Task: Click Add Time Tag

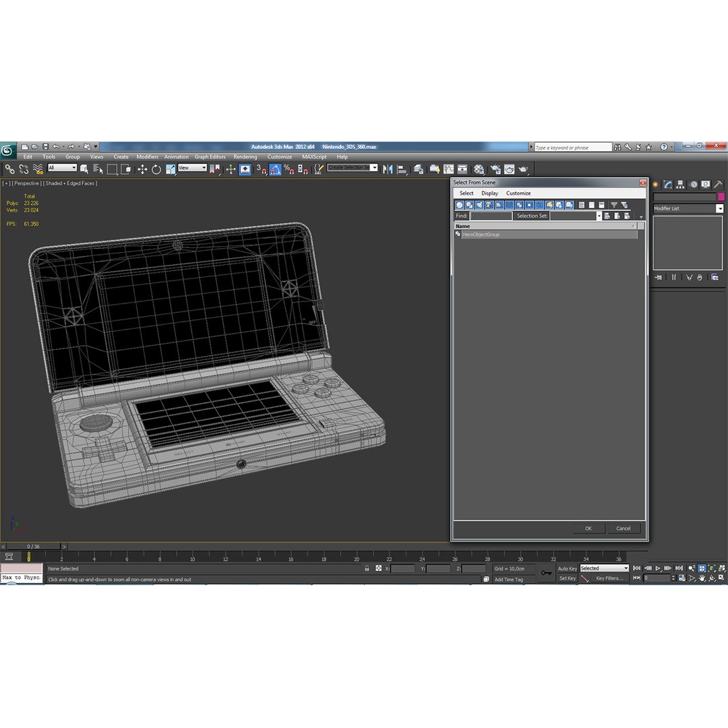Action: 509,580
